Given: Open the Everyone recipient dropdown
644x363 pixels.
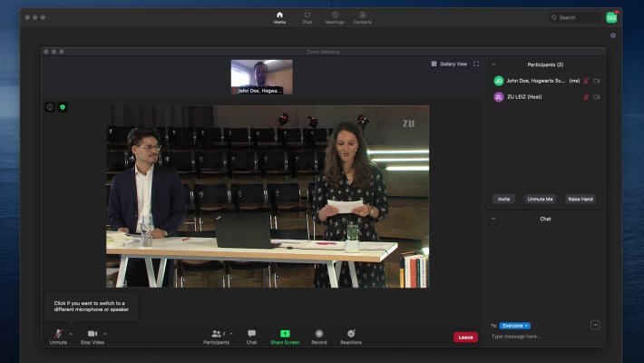Looking at the screenshot, I should [514, 326].
